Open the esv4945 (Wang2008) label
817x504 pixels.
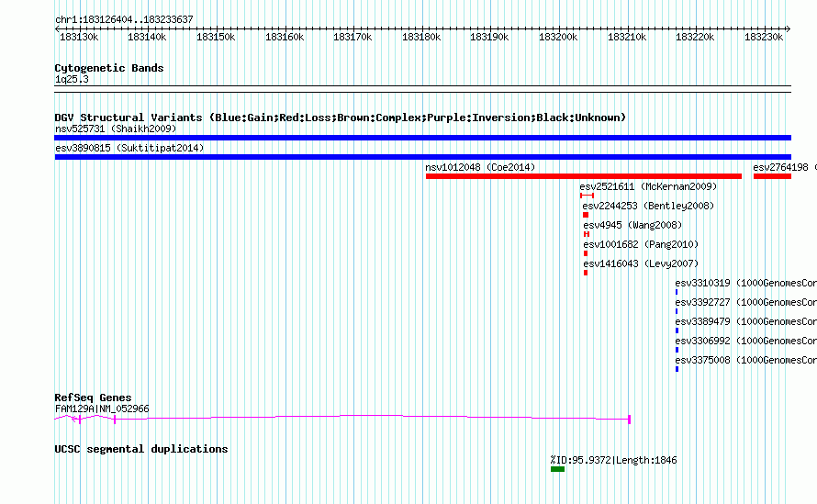point(632,225)
